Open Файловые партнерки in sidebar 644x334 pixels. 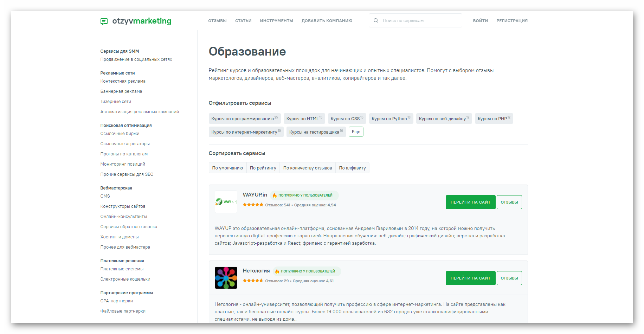(123, 311)
